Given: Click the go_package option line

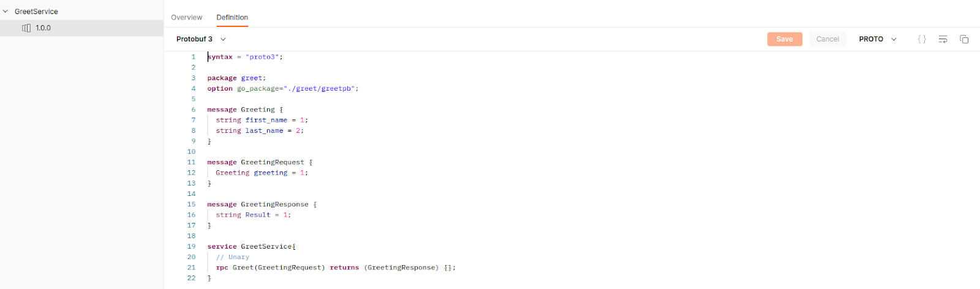Looking at the screenshot, I should tap(282, 89).
